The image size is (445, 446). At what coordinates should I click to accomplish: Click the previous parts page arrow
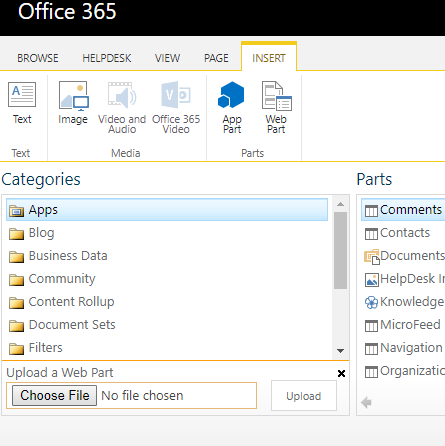coord(366,402)
